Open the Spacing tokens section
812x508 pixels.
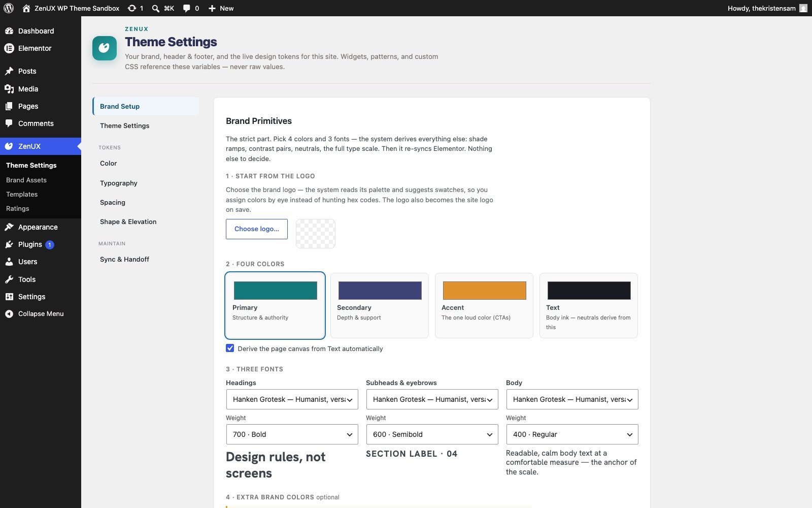tap(146, 202)
